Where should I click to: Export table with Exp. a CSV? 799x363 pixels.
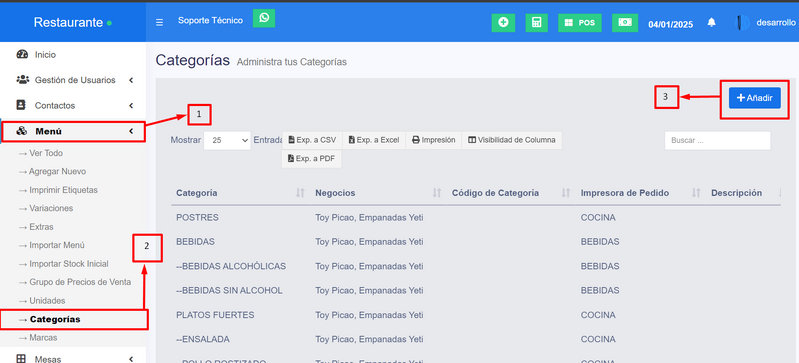[x=312, y=140]
